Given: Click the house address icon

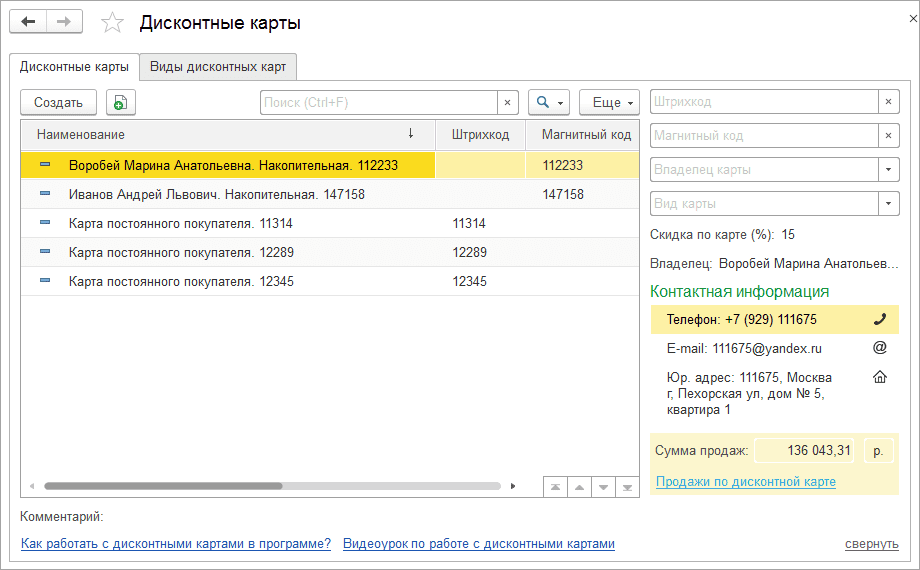Looking at the screenshot, I should point(880,377).
